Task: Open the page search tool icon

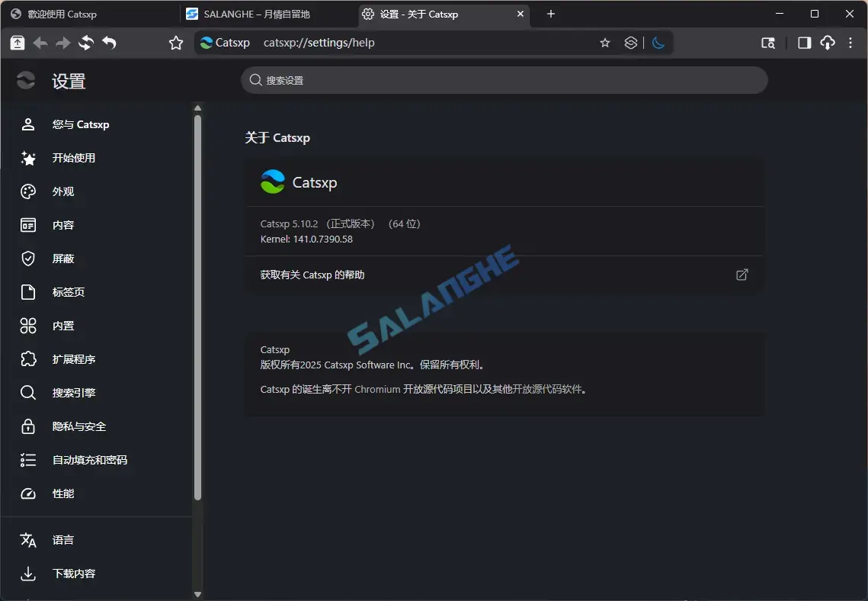Action: click(x=768, y=43)
